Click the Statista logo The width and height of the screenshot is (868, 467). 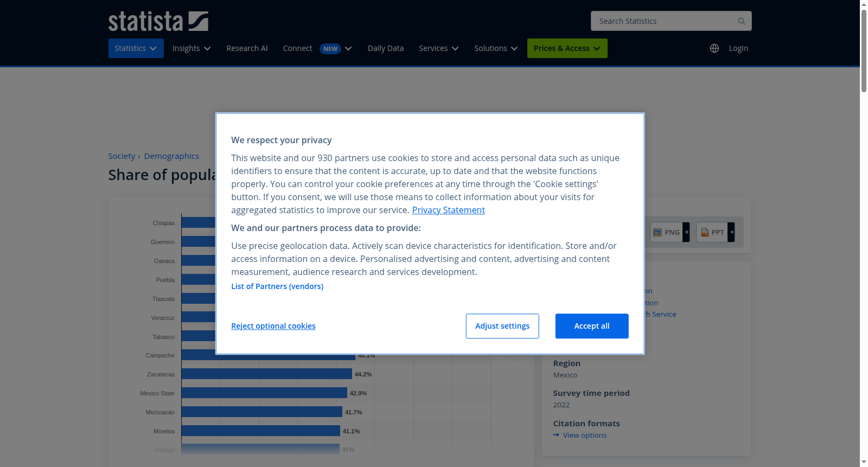pos(158,21)
